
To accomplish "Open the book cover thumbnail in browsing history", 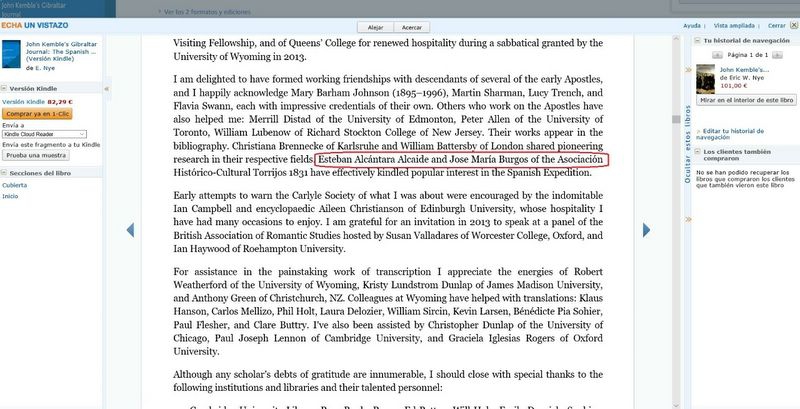I will click(706, 79).
